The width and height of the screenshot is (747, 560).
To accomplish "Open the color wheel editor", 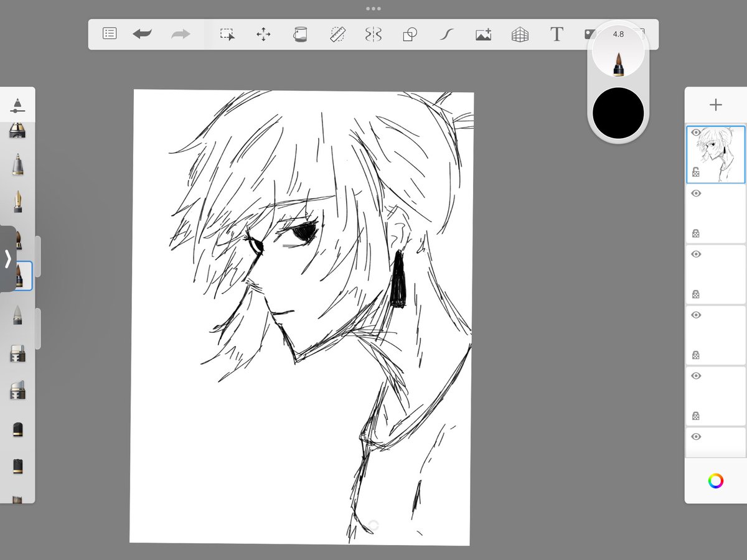I will [715, 480].
